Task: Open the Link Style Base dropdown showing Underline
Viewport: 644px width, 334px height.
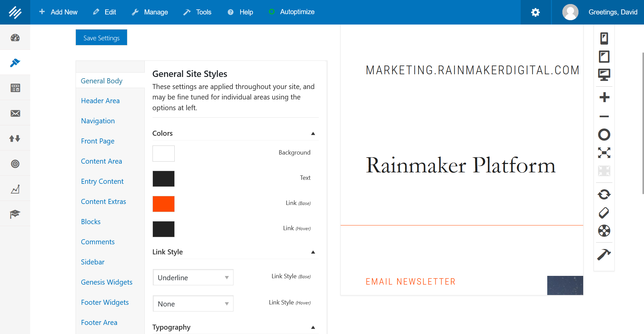Action: pos(193,277)
